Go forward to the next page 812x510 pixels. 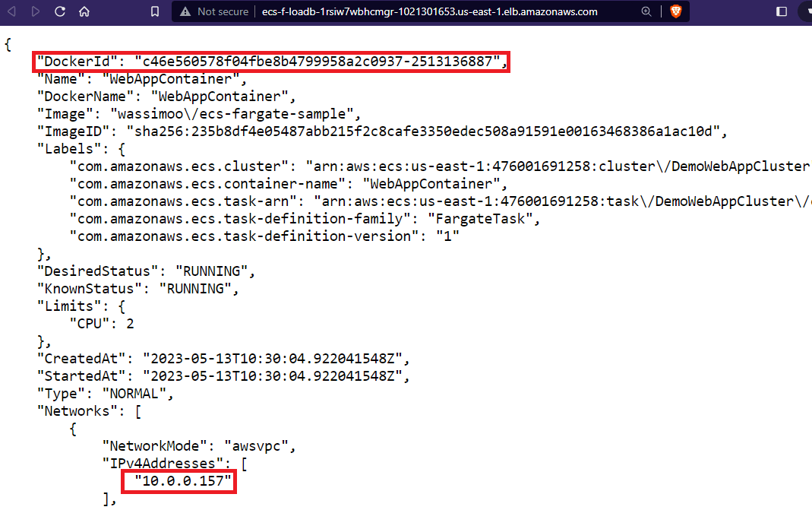point(33,11)
